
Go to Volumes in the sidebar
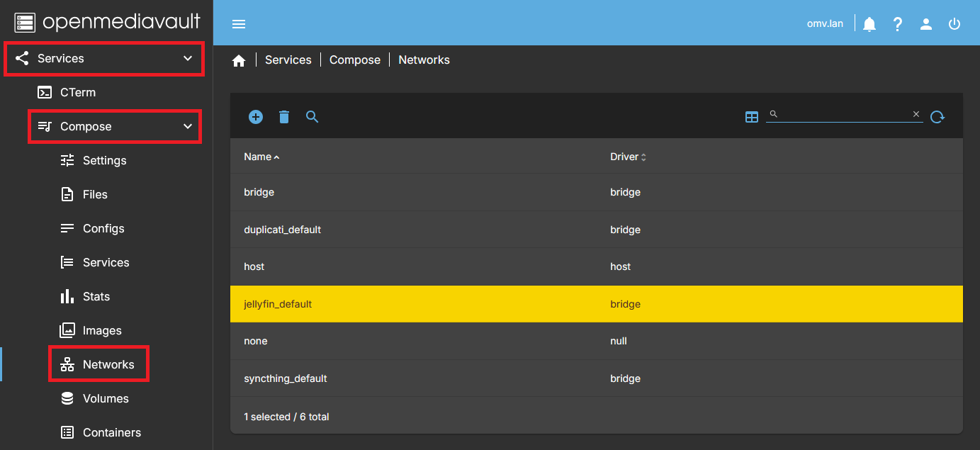point(105,398)
